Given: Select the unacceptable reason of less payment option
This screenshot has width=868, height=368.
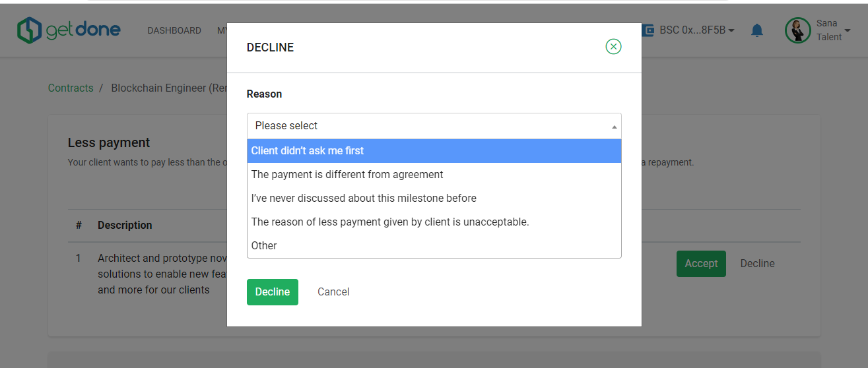Looking at the screenshot, I should [x=434, y=222].
